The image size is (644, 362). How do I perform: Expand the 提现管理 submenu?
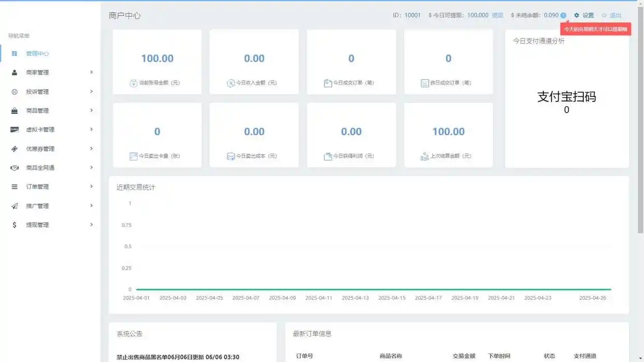(91, 224)
